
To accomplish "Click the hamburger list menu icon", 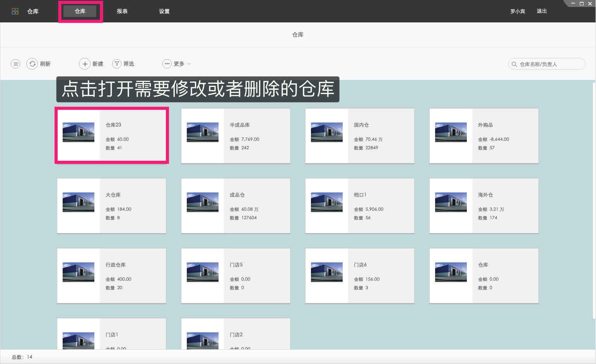I will point(15,64).
